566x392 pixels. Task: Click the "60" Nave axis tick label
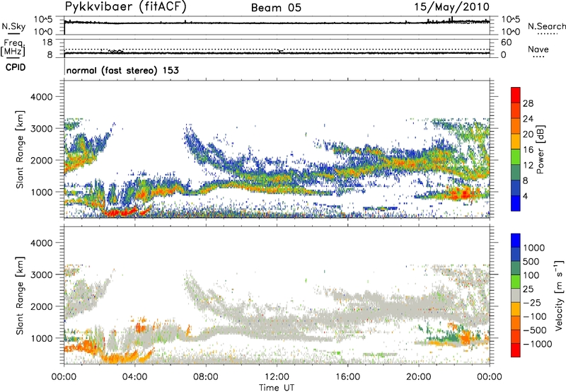click(507, 42)
